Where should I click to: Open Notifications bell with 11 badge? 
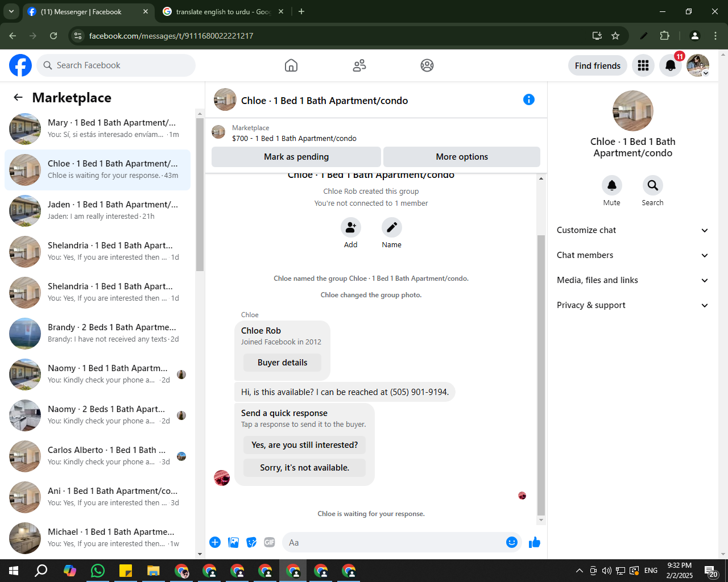pyautogui.click(x=671, y=65)
